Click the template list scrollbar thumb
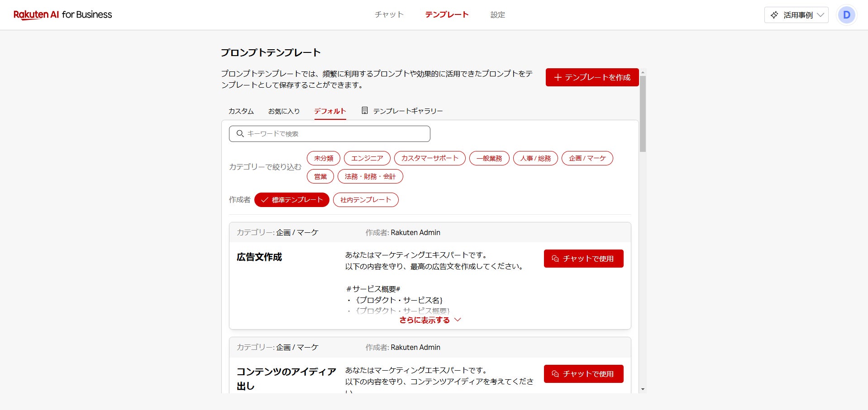The image size is (868, 410). click(x=643, y=113)
